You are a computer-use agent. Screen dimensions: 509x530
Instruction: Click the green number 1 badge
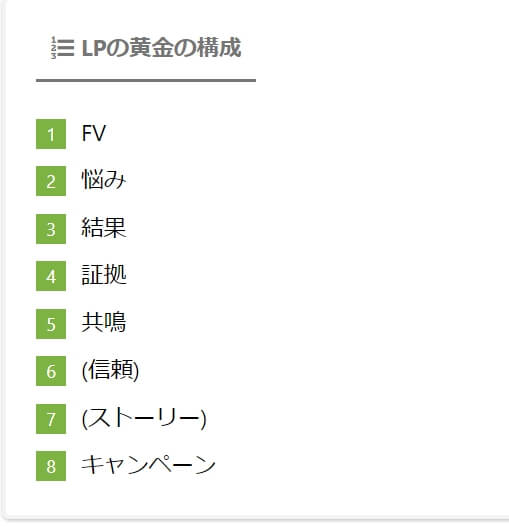point(51,134)
